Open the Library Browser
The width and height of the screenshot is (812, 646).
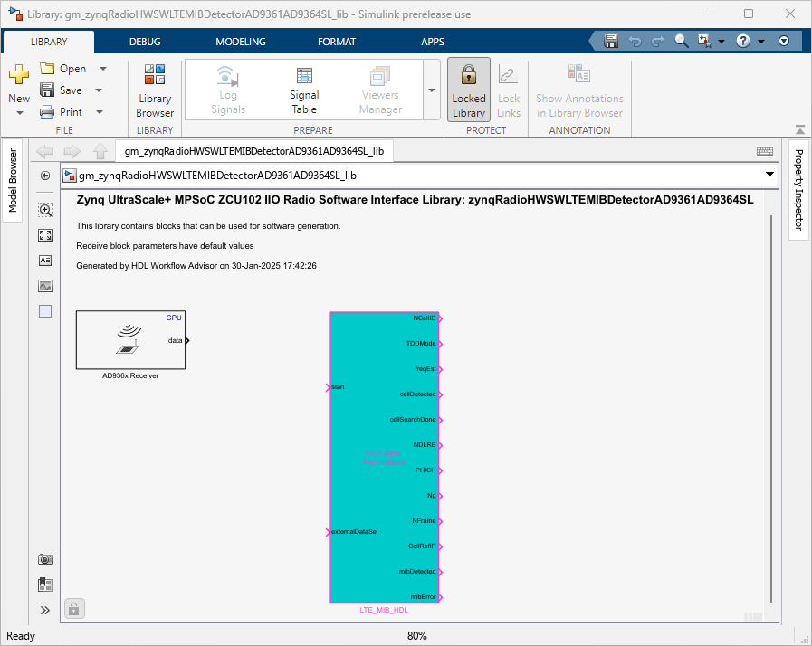coord(155,91)
